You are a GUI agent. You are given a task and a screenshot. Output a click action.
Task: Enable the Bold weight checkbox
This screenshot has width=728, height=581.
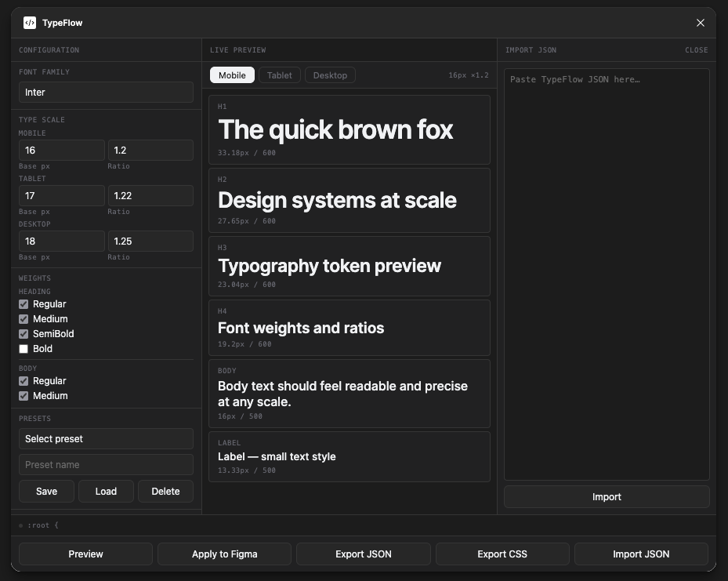[24, 349]
